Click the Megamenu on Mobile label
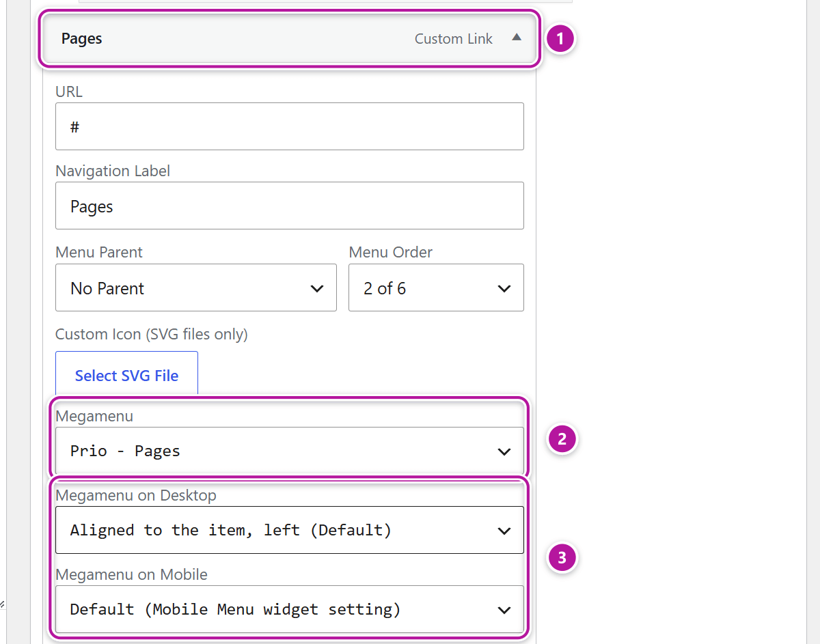820x644 pixels. click(x=131, y=575)
